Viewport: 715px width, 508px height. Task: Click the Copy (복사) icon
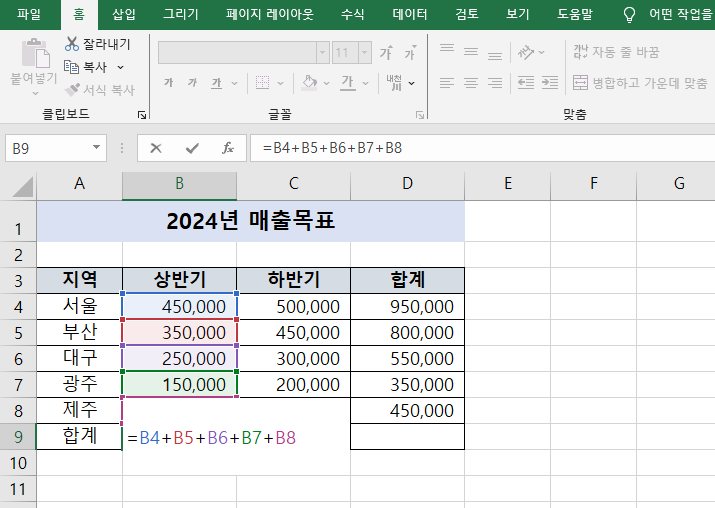(71, 67)
